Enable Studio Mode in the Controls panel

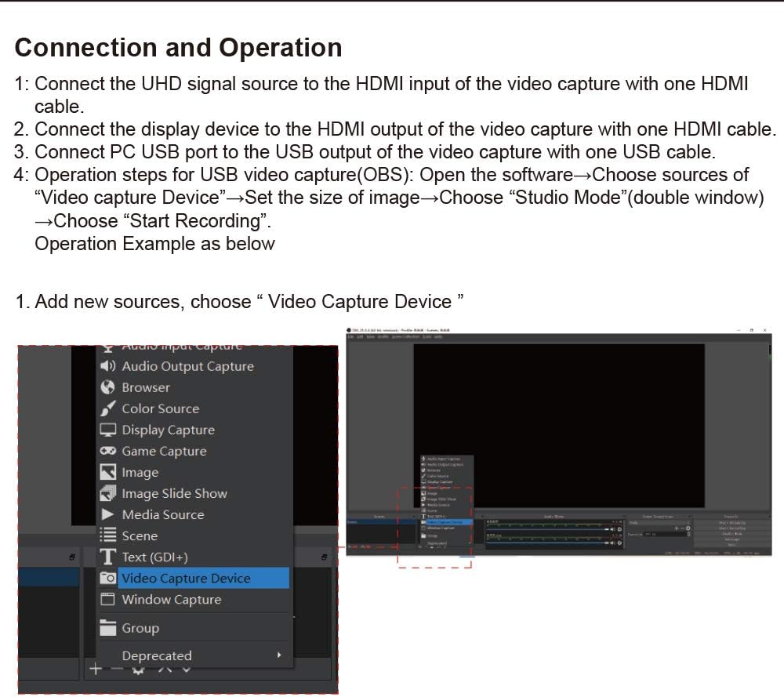coord(732,534)
